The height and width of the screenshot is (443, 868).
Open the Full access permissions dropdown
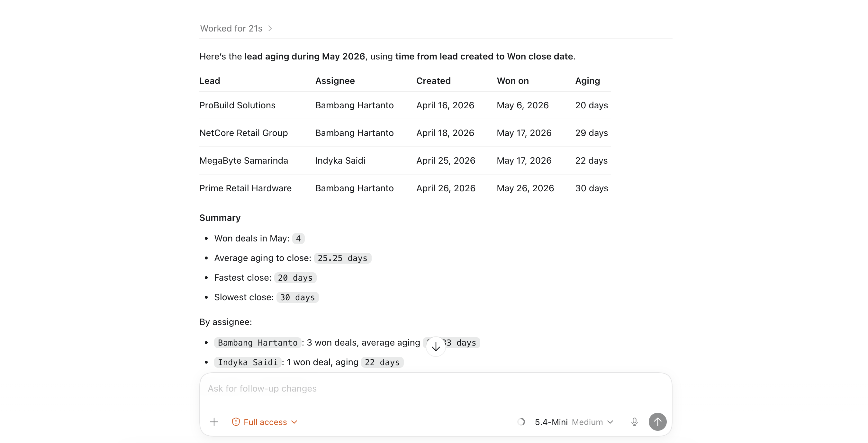(265, 422)
